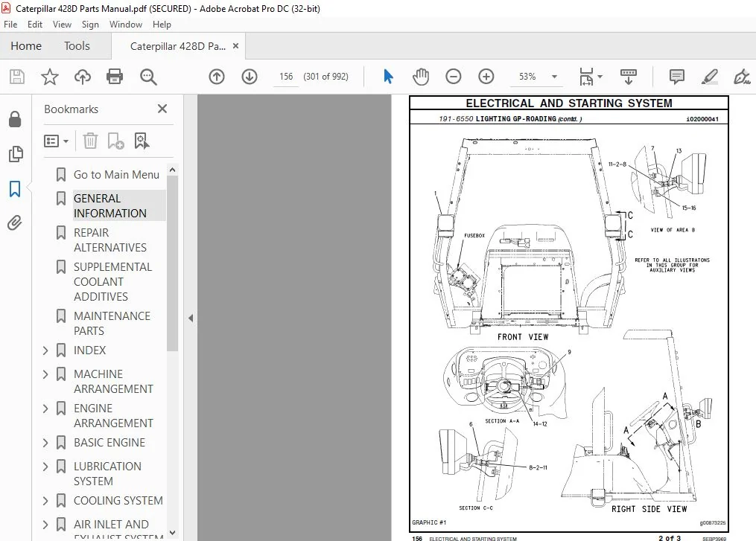The height and width of the screenshot is (541, 756).
Task: Add document to starred with star icon
Action: click(x=50, y=77)
